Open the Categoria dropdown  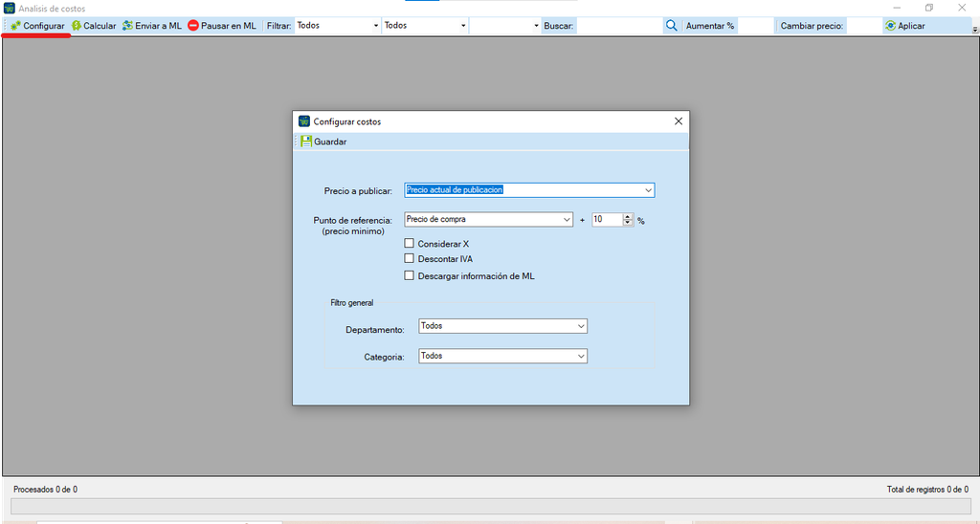point(503,356)
